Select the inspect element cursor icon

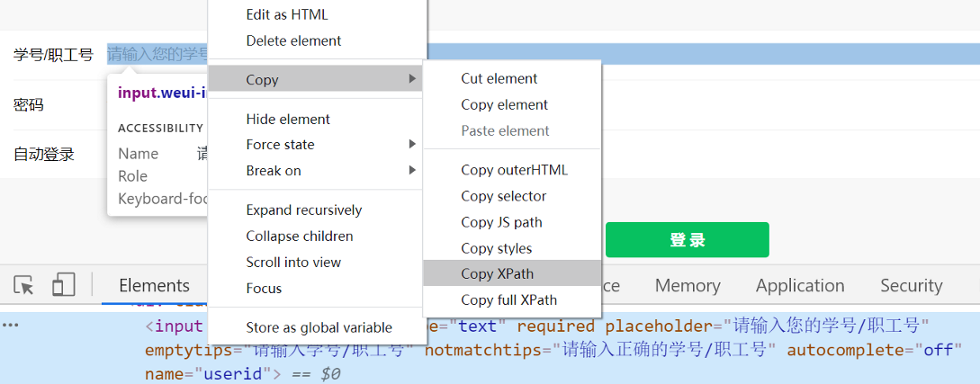pyautogui.click(x=23, y=285)
